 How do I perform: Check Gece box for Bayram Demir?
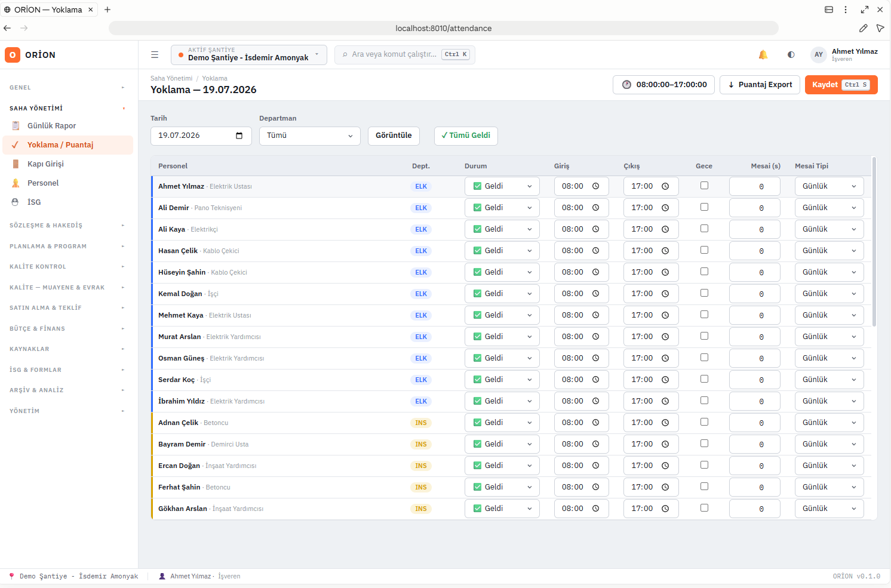pyautogui.click(x=704, y=444)
